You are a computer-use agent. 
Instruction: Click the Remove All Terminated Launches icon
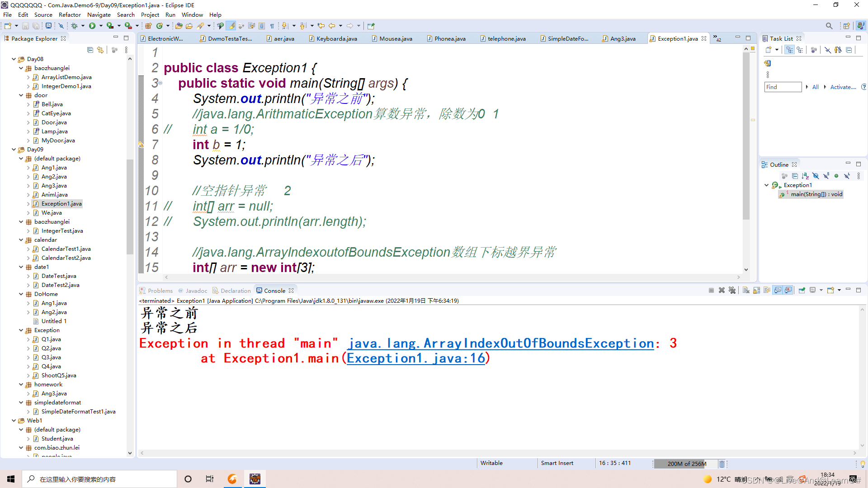(x=732, y=290)
